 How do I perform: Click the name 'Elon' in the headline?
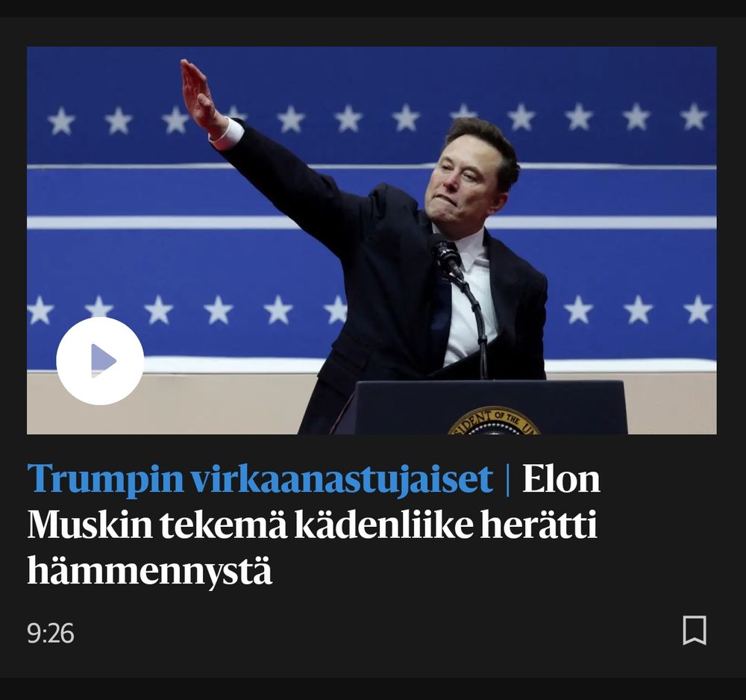click(x=562, y=478)
